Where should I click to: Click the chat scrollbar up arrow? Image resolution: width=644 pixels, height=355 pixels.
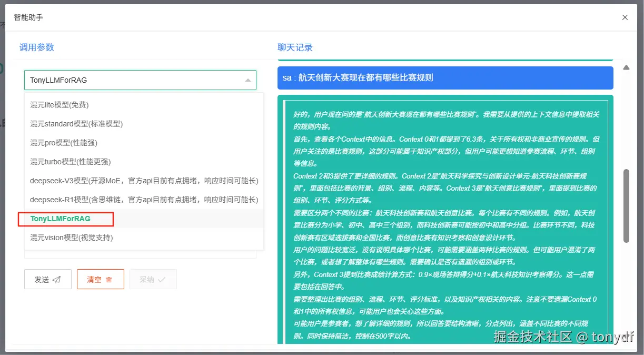[x=627, y=67]
